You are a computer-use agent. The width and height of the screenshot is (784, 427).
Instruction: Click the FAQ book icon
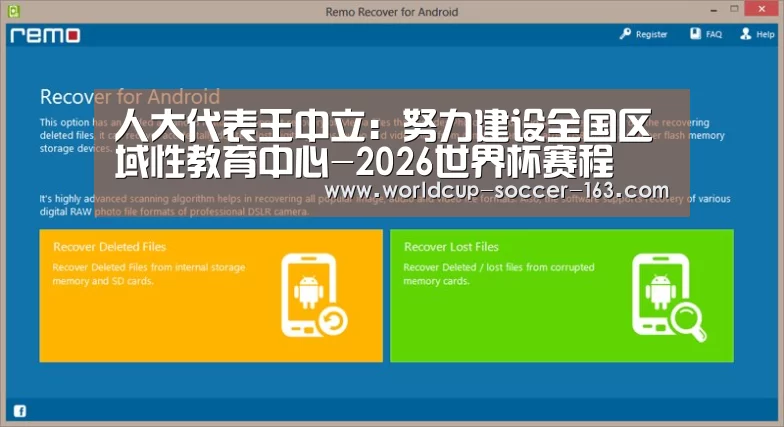pos(696,34)
